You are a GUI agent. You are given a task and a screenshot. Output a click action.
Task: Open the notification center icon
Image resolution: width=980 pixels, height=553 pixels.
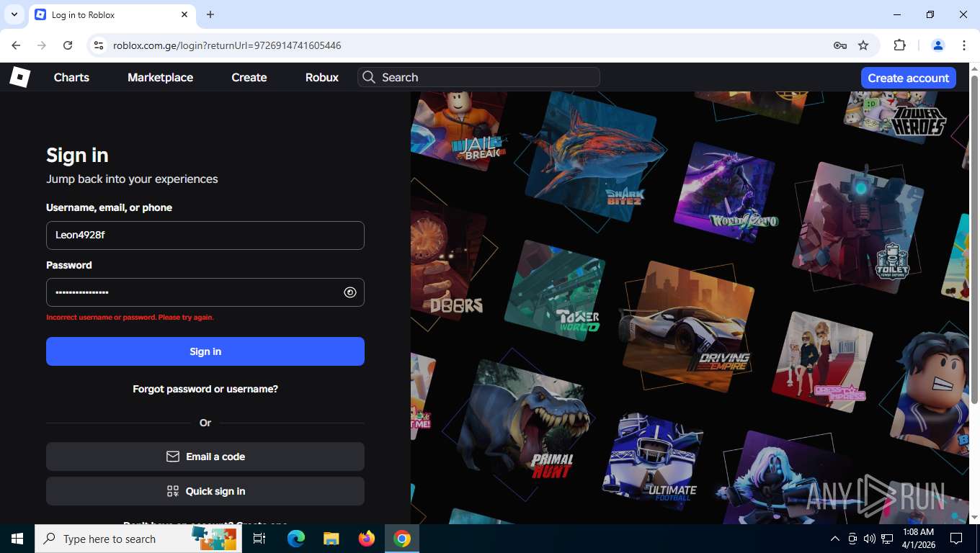pos(956,539)
